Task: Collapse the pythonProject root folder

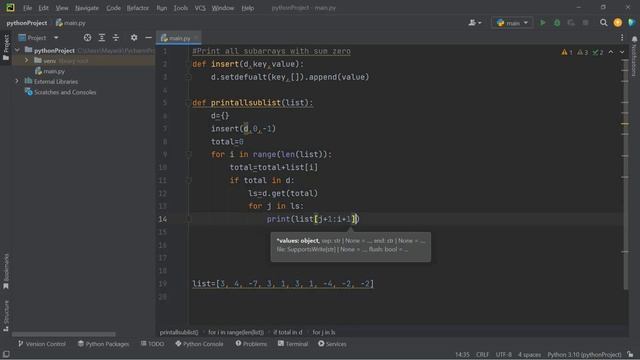Action: coord(17,50)
